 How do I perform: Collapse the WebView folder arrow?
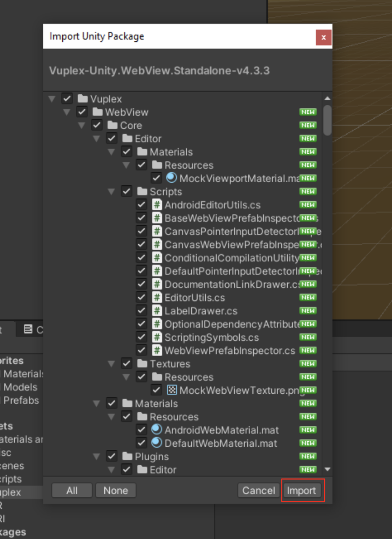point(67,112)
